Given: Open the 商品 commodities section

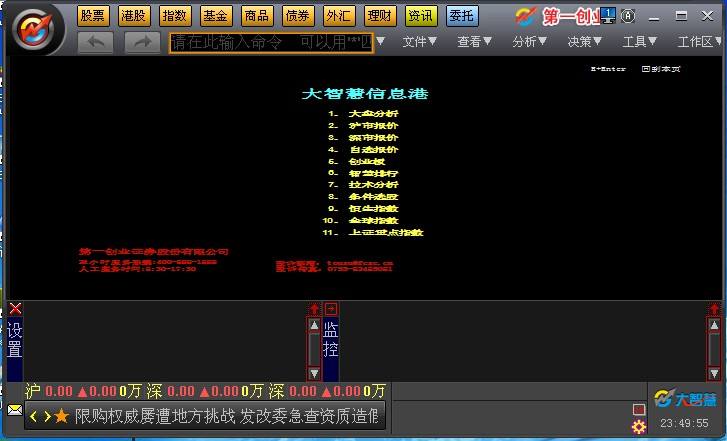Looking at the screenshot, I should click(x=256, y=16).
